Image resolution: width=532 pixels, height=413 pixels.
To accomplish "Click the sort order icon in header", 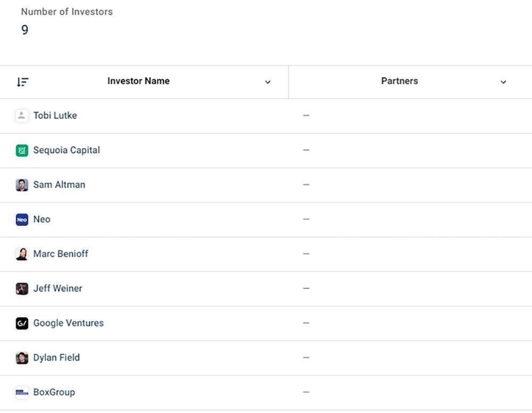I will pyautogui.click(x=22, y=82).
